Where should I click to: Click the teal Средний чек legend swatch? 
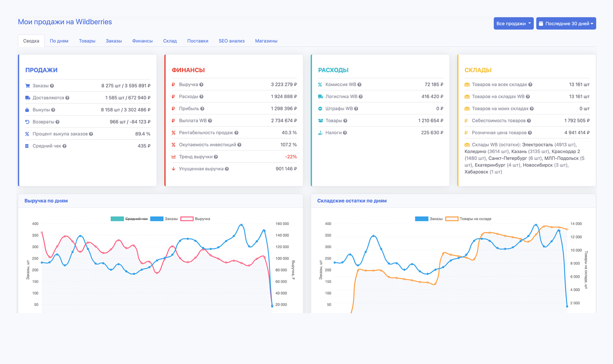(x=117, y=219)
